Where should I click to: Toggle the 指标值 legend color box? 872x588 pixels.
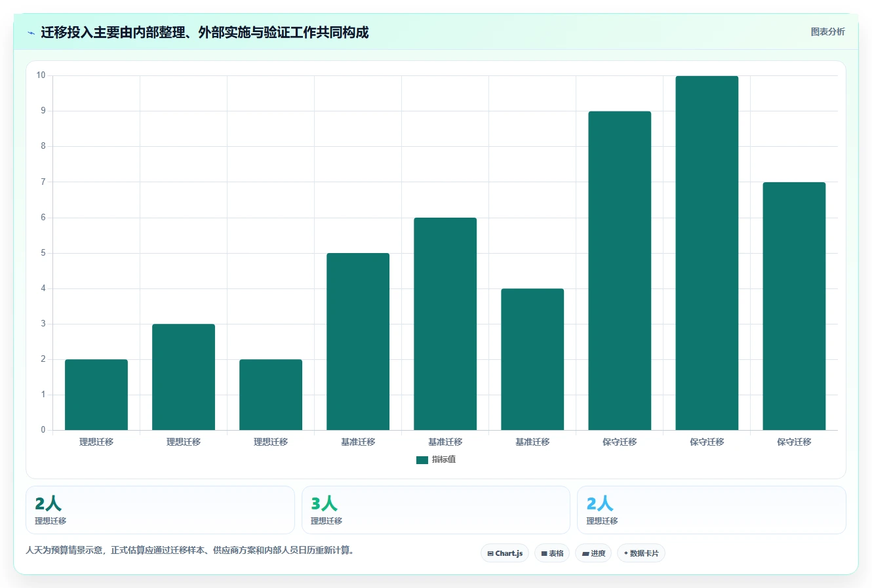tap(422, 460)
